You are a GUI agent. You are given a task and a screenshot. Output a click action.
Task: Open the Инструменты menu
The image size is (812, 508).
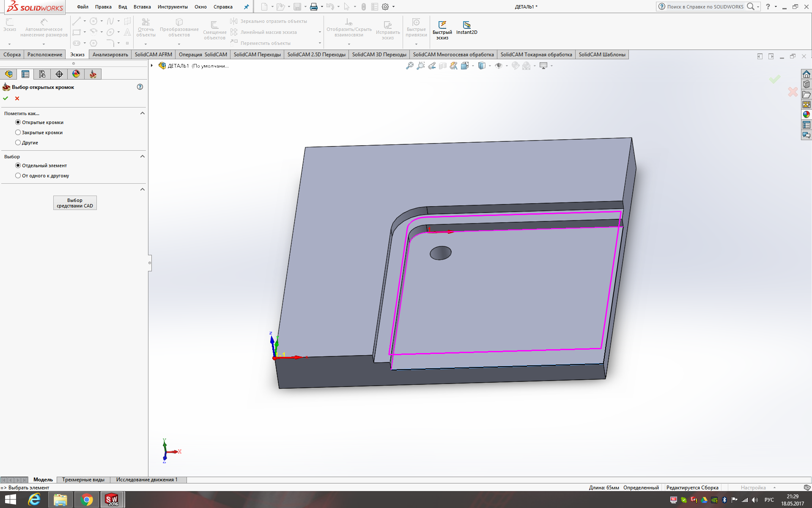[173, 7]
